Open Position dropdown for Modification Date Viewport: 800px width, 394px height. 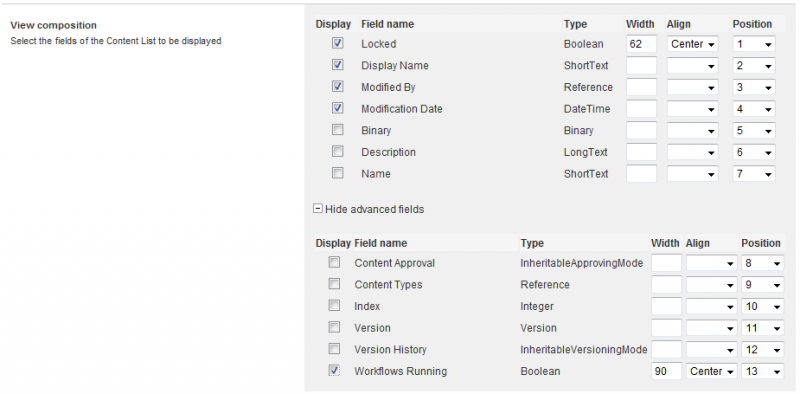754,109
